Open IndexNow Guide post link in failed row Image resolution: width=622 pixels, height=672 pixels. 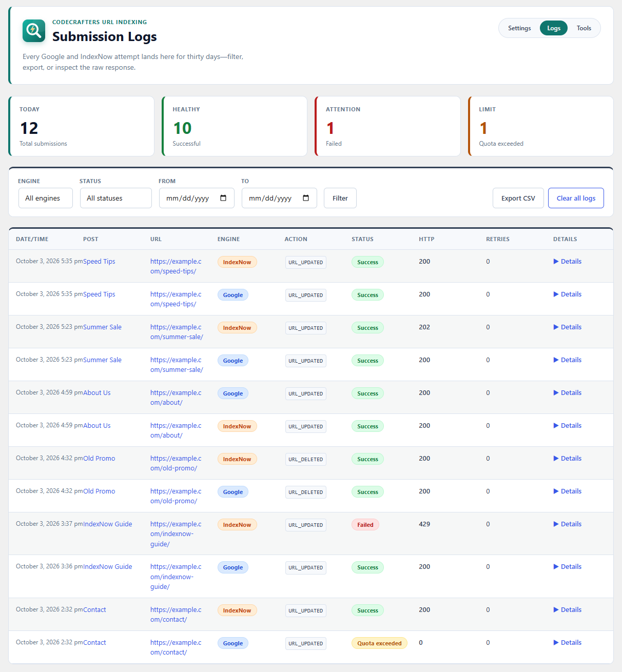pyautogui.click(x=108, y=524)
